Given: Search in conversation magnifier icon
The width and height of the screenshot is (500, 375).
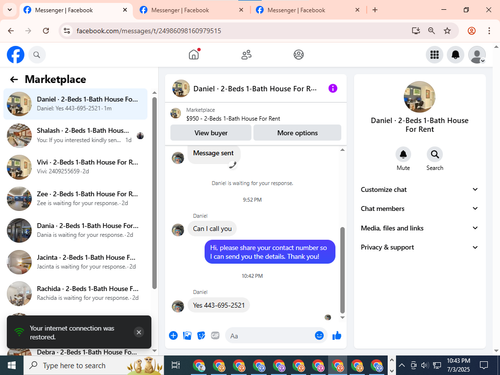Looking at the screenshot, I should 435,154.
